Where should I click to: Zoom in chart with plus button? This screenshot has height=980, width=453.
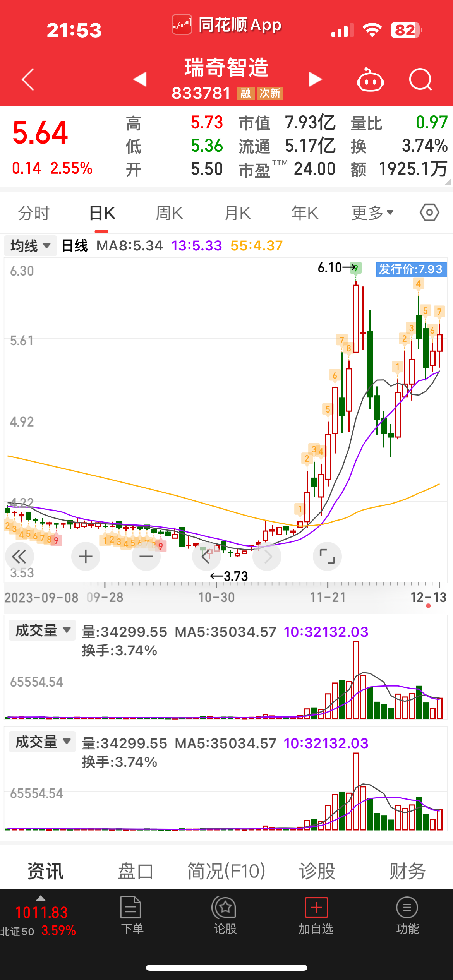86,557
